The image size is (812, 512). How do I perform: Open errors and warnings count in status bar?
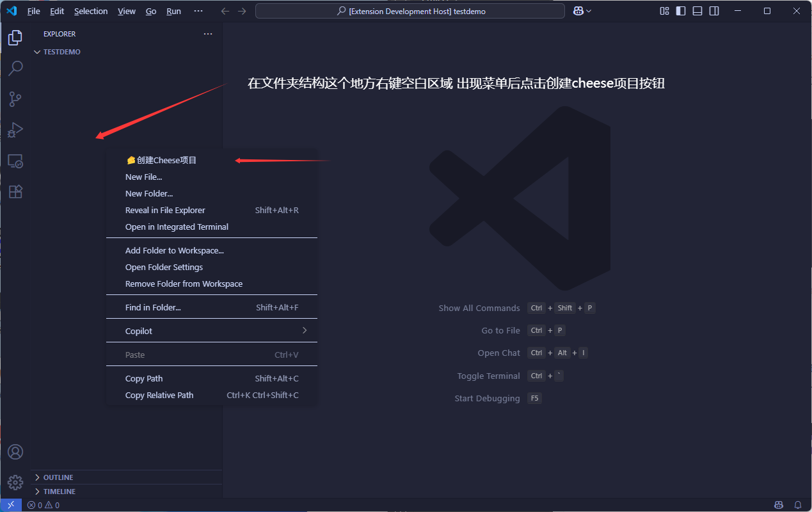click(x=44, y=505)
